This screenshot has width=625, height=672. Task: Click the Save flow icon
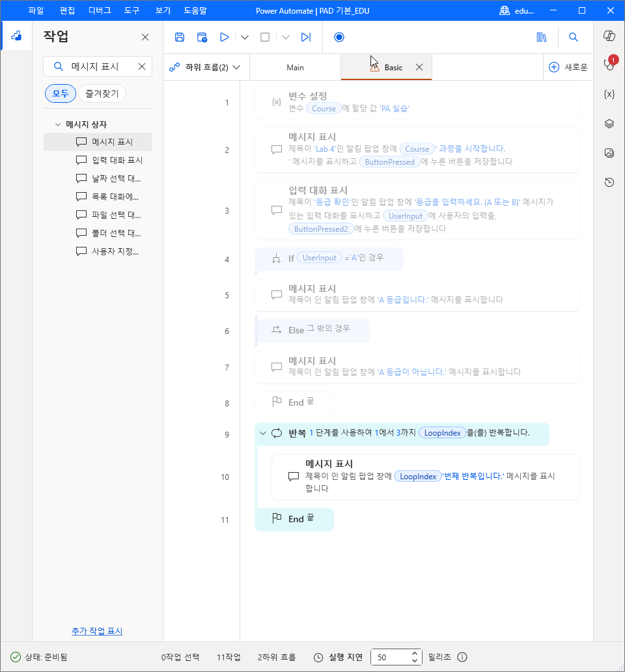[180, 37]
